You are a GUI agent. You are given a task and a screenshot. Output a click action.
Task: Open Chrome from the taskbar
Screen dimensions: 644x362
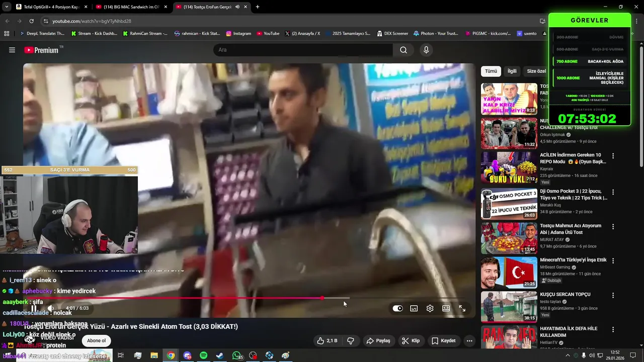(171, 355)
